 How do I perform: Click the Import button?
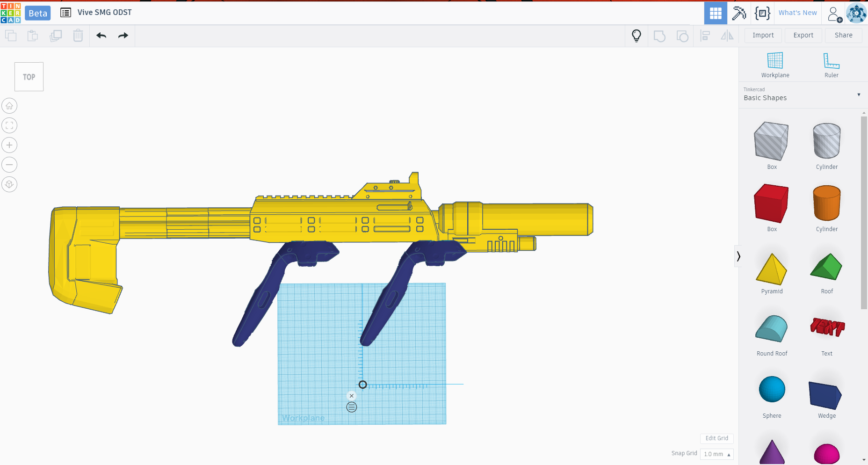pyautogui.click(x=763, y=35)
